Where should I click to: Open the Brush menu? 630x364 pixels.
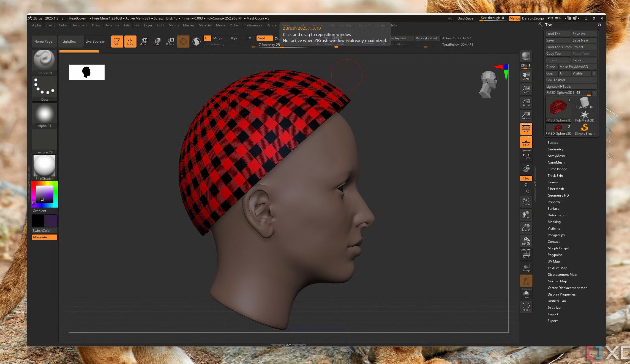tap(50, 25)
